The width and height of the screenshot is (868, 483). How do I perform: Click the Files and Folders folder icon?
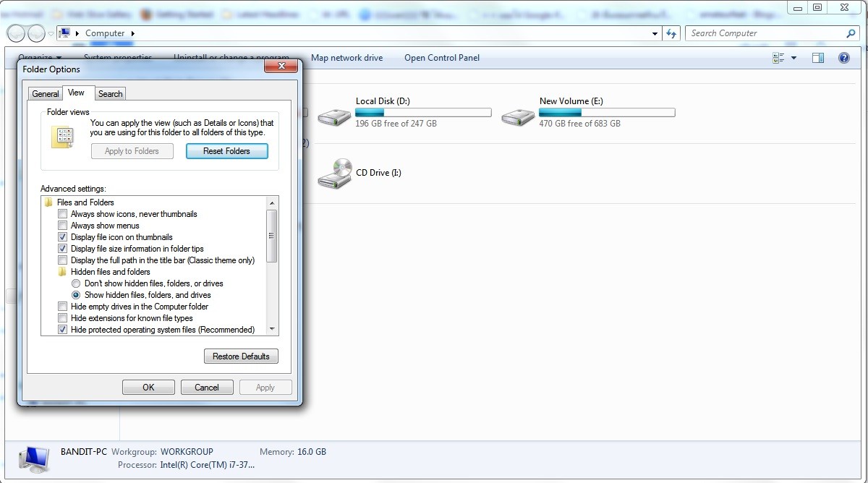coord(48,202)
